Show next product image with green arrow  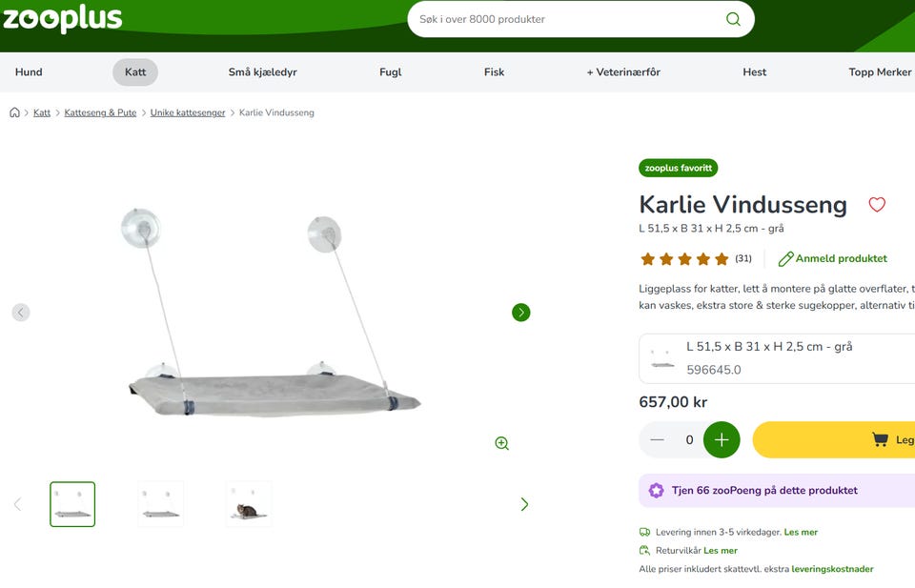[x=521, y=313]
